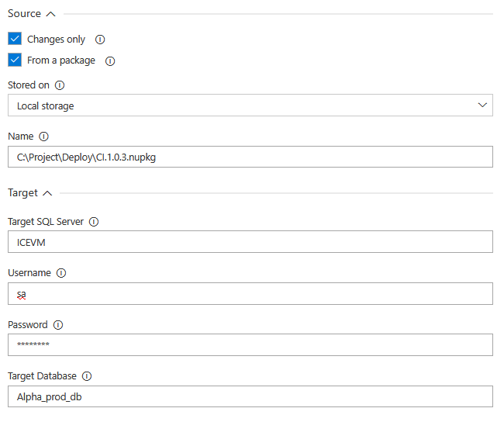Click the info icon next to Username
504x422 pixels.
(61, 273)
